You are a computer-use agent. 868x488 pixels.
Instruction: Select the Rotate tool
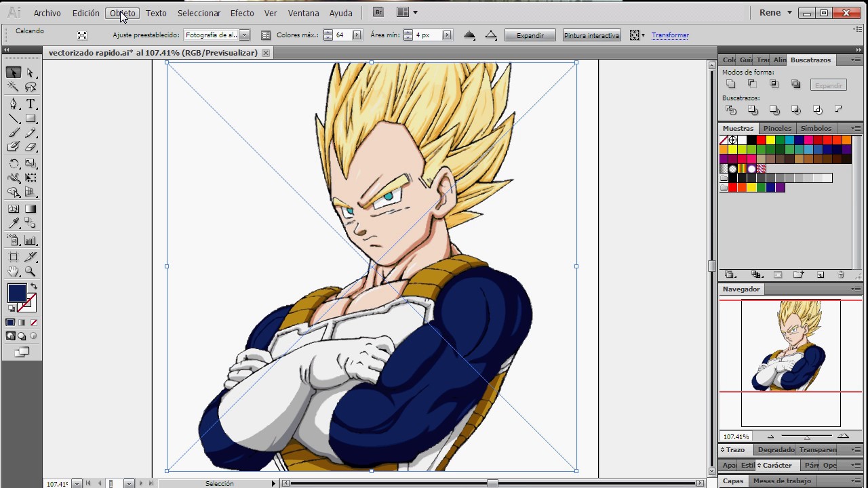(x=14, y=164)
